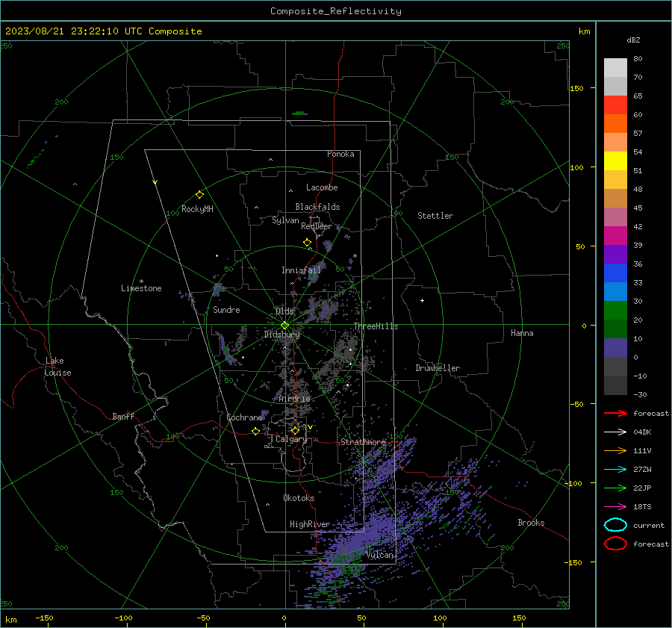Screen dimensions: 672x628
Task: Click the Sylvan label
Action: tap(285, 220)
